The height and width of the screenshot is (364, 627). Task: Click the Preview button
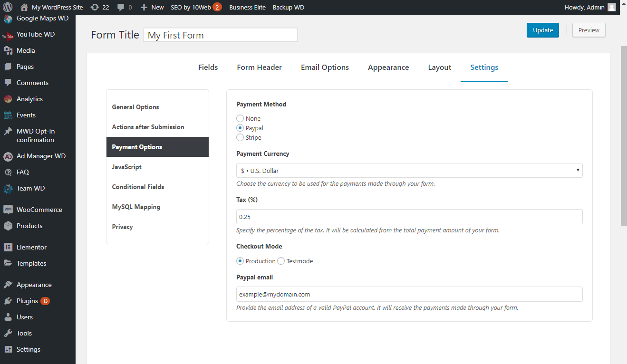coord(589,30)
